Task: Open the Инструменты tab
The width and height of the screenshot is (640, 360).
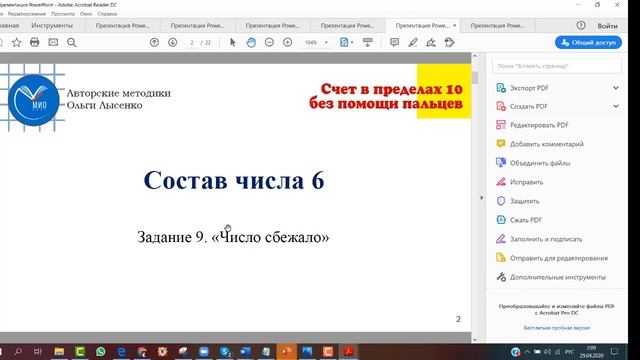Action: pyautogui.click(x=52, y=25)
